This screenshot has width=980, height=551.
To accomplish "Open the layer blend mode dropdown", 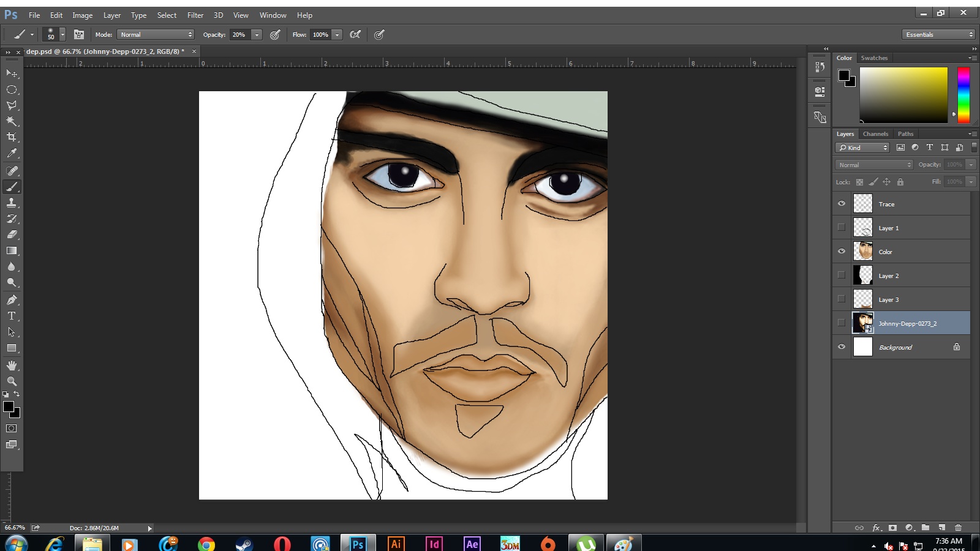I will 874,165.
